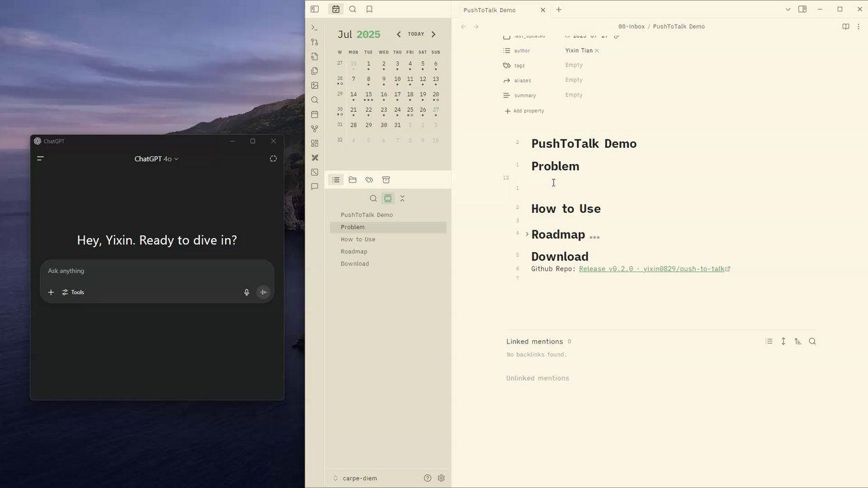Open search tab in top sidebar
This screenshot has width=868, height=488.
(353, 9)
